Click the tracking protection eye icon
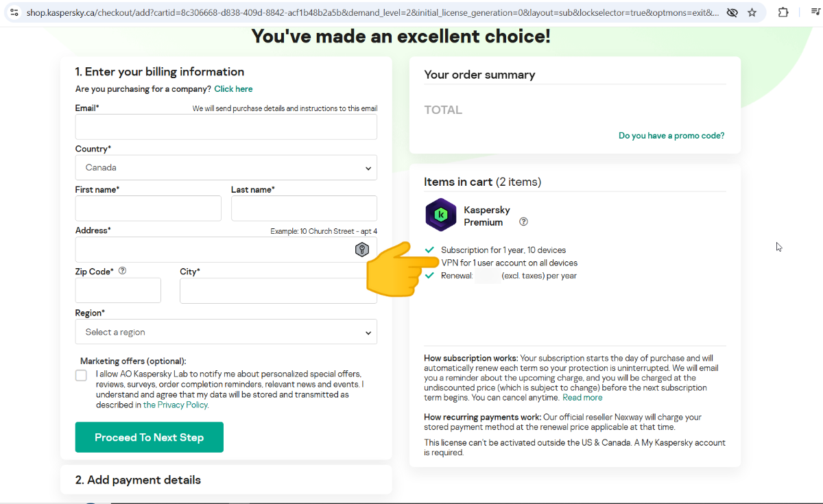Viewport: 823px width, 504px height. coord(732,12)
